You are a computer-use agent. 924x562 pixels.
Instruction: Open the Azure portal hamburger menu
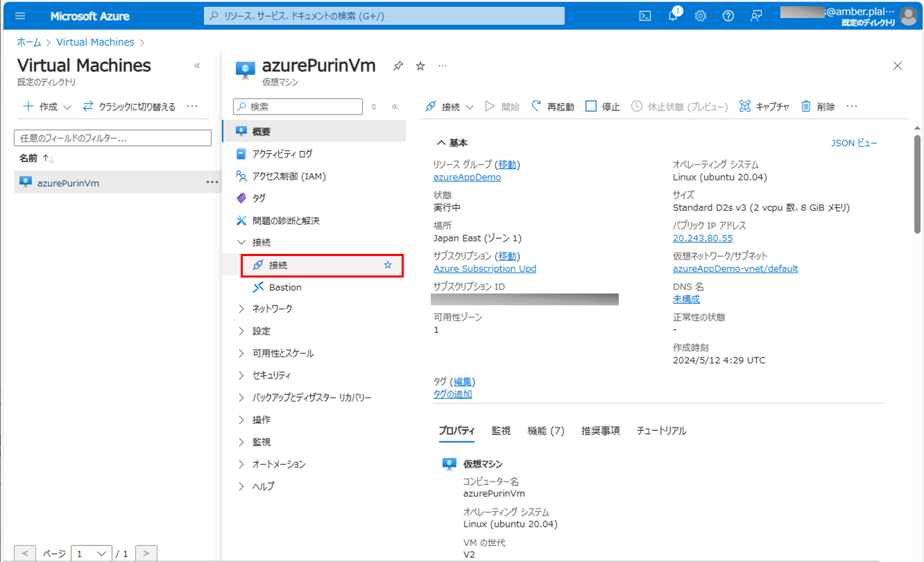pyautogui.click(x=19, y=16)
